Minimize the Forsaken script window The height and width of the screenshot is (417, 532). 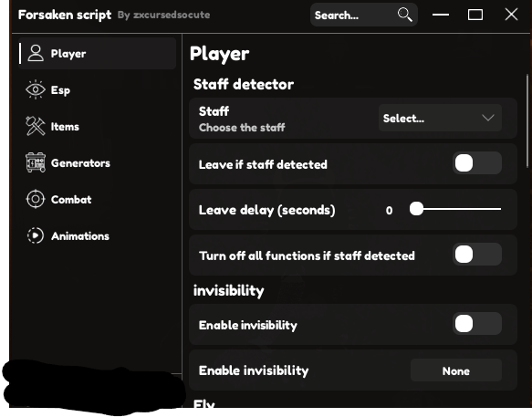click(441, 15)
